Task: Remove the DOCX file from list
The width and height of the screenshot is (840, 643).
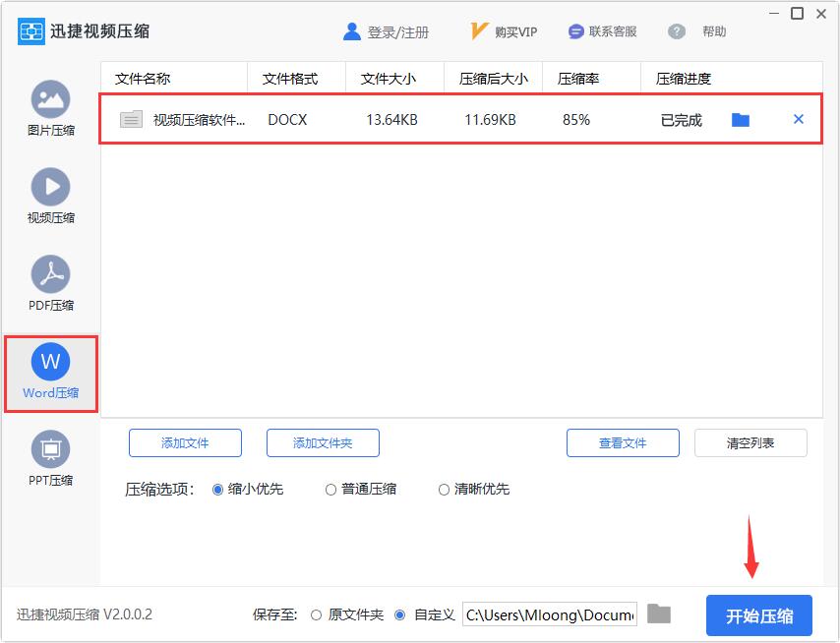Action: (x=799, y=119)
